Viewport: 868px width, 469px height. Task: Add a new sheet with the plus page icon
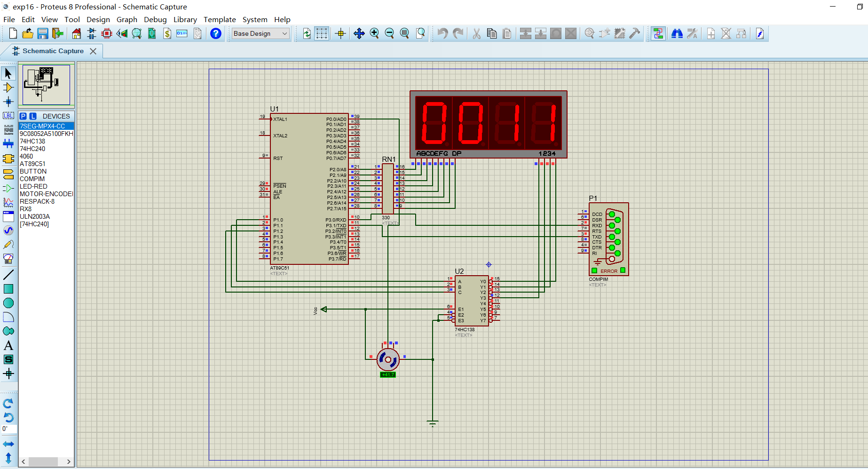(711, 33)
